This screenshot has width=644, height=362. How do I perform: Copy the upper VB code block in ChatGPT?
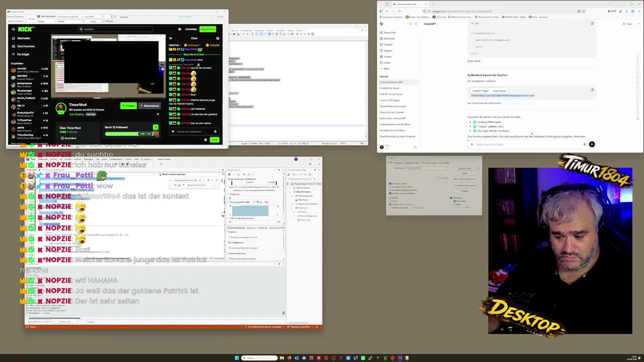click(x=592, y=24)
